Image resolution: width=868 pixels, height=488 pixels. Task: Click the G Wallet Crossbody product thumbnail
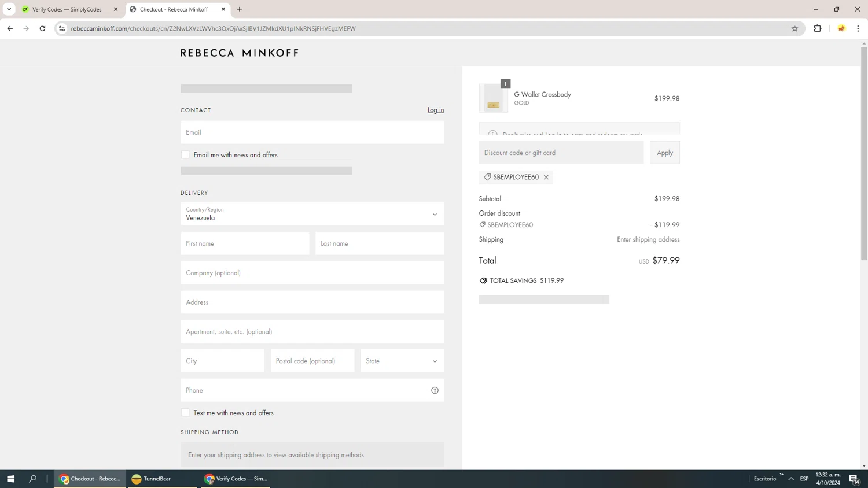494,98
